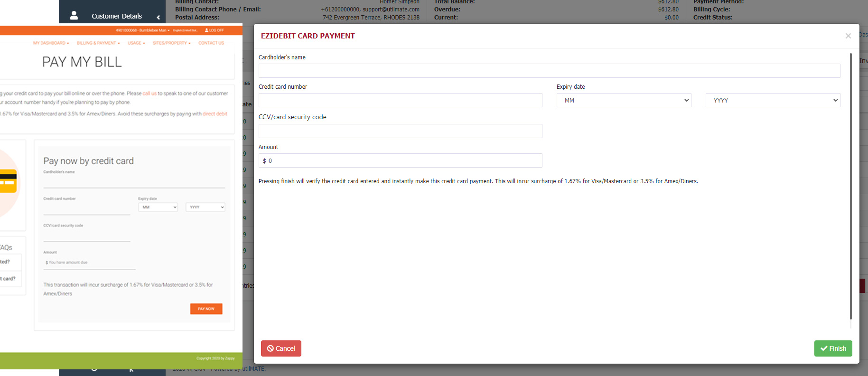Image resolution: width=868 pixels, height=376 pixels.
Task: Click the CCV/card security code line in Pay My Bill form
Action: click(86, 235)
